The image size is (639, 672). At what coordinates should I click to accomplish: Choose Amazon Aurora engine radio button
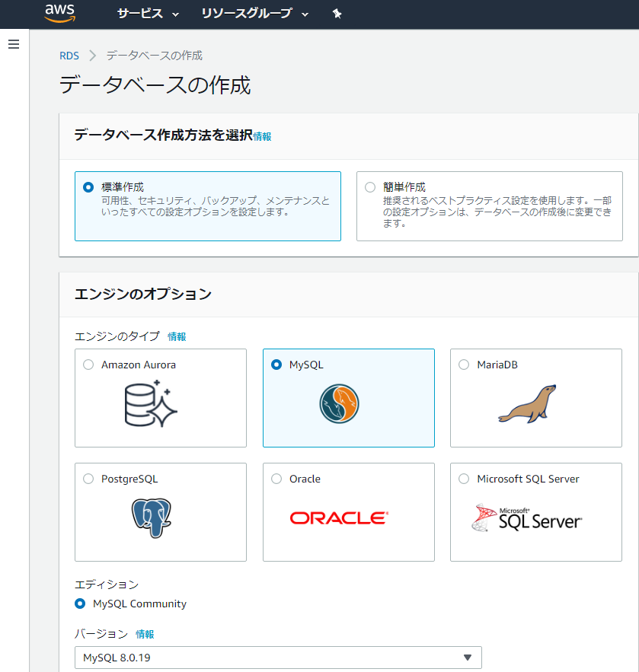88,365
